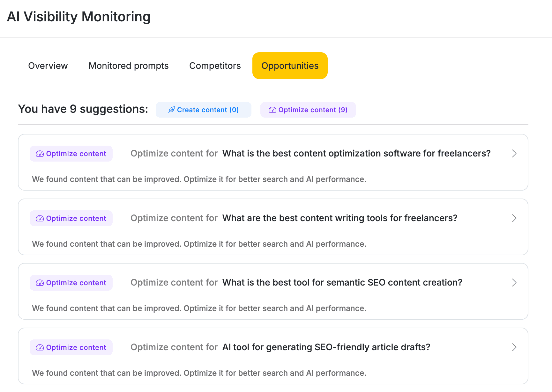Click the gauge icon in Optimize content (9) filter
Image resolution: width=552 pixels, height=392 pixels.
click(x=272, y=110)
